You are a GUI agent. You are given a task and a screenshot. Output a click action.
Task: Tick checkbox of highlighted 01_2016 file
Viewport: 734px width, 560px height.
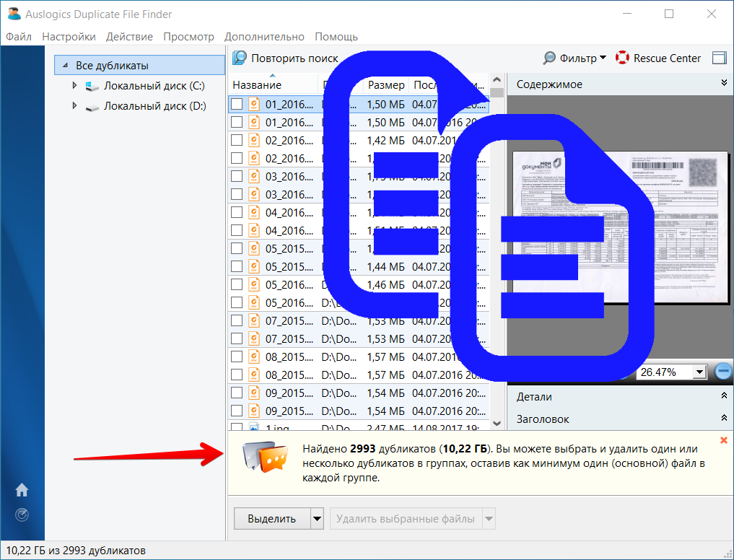[237, 104]
